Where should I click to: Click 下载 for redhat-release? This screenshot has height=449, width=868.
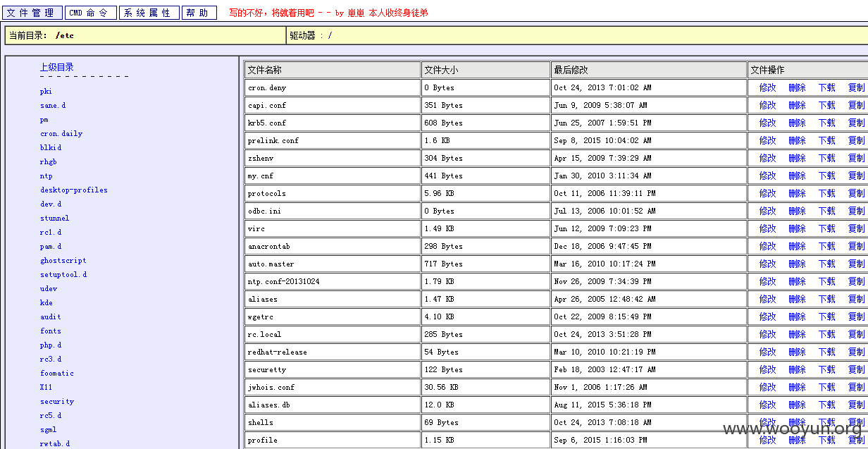(826, 352)
